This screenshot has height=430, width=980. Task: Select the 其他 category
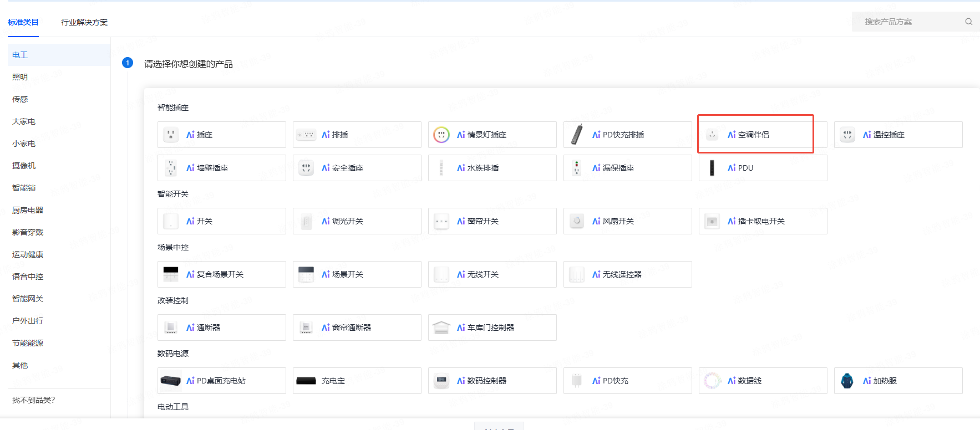59,365
